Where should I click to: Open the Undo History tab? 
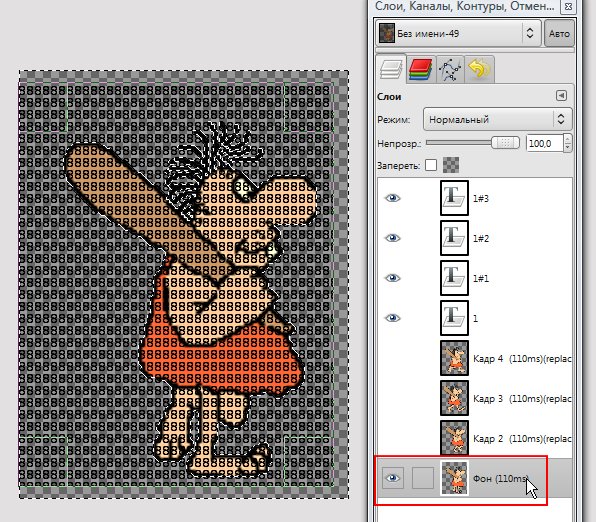tap(479, 69)
